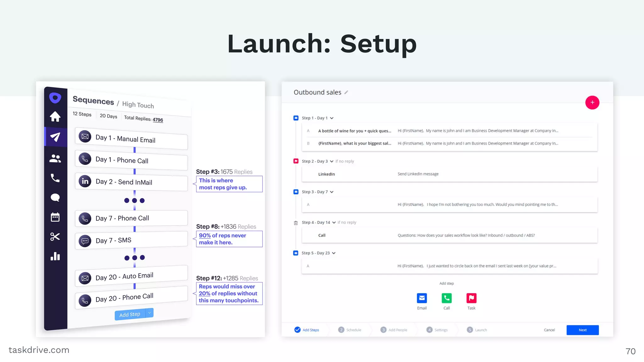Click the 'This is where most reps give up' callout
Image resolution: width=644 pixels, height=362 pixels.
click(229, 184)
